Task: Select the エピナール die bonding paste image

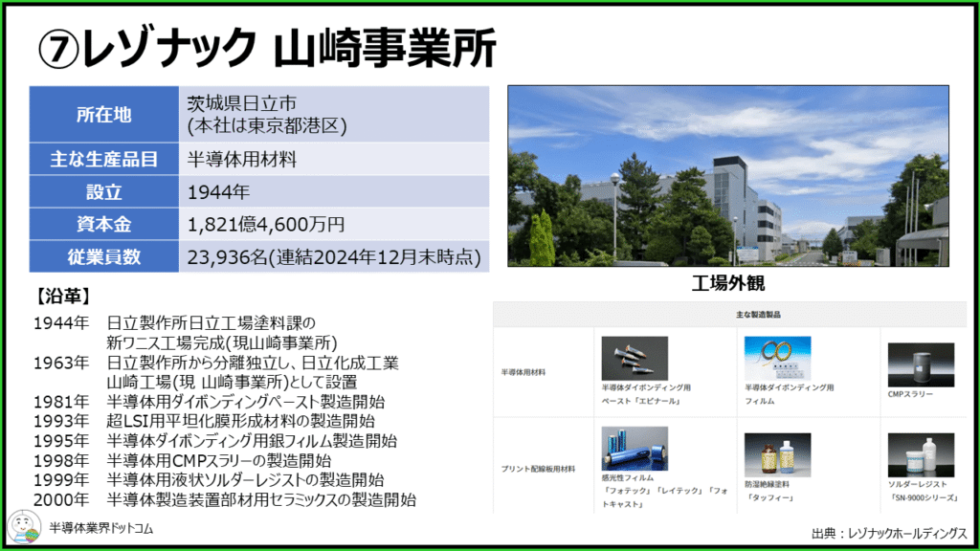Action: pos(634,359)
